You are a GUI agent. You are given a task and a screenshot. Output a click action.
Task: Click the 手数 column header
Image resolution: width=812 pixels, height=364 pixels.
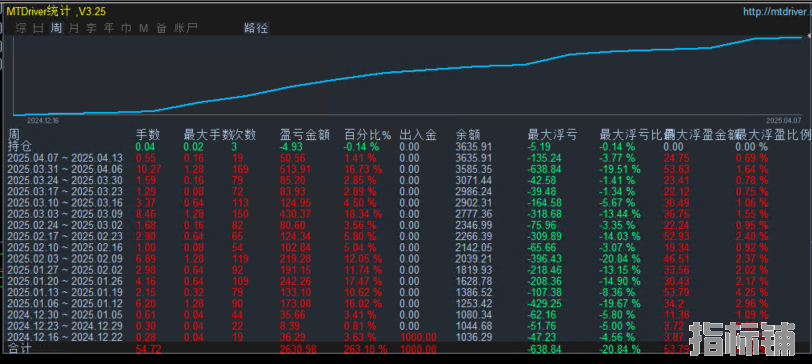pyautogui.click(x=148, y=136)
